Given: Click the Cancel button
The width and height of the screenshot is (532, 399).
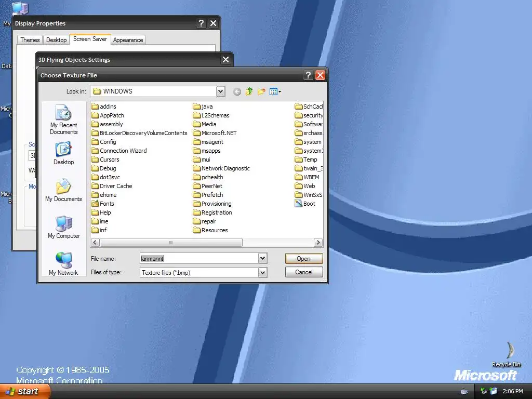Looking at the screenshot, I should pos(303,272).
